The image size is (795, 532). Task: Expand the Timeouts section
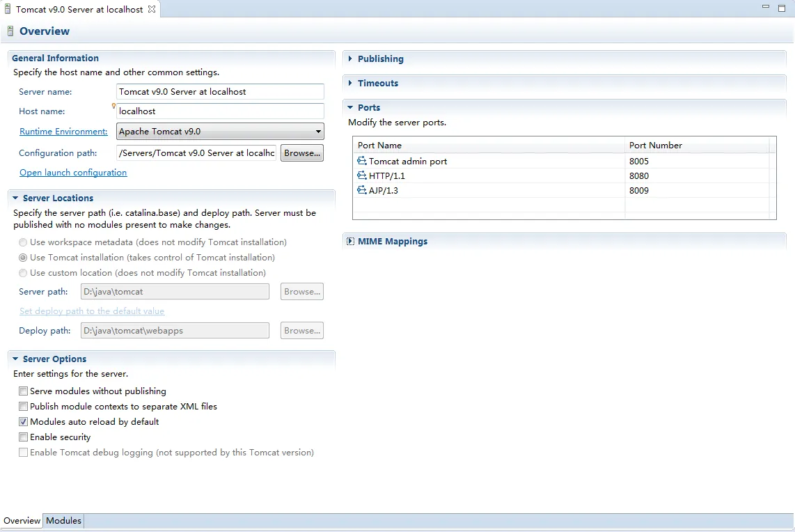click(x=350, y=83)
